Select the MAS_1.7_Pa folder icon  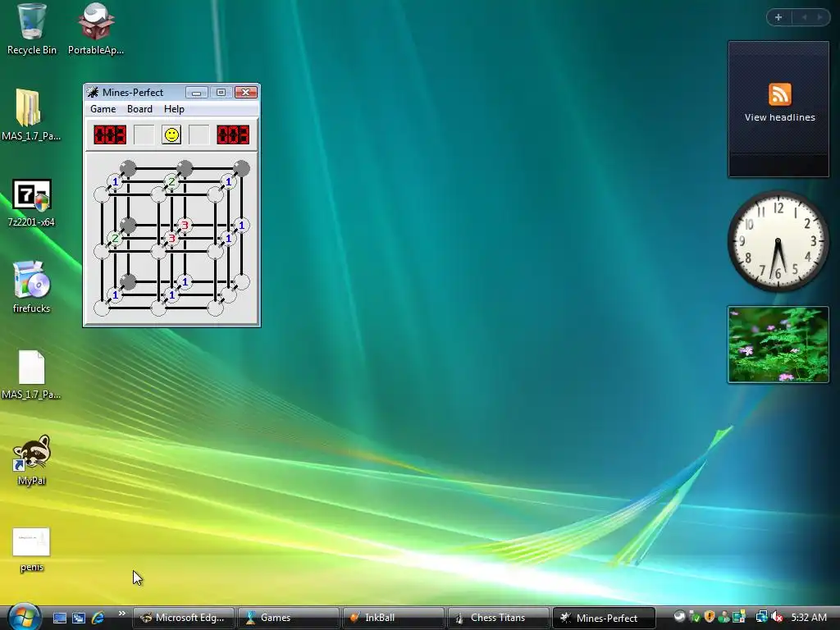point(30,115)
